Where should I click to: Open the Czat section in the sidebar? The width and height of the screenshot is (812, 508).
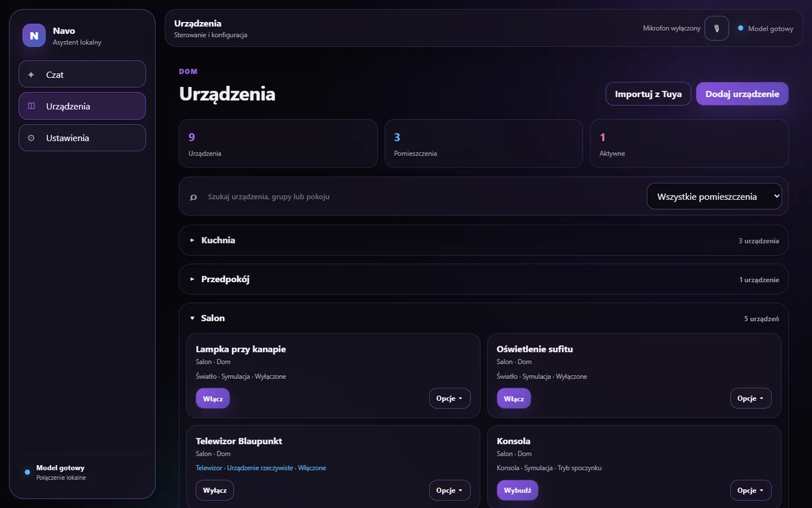click(x=82, y=74)
